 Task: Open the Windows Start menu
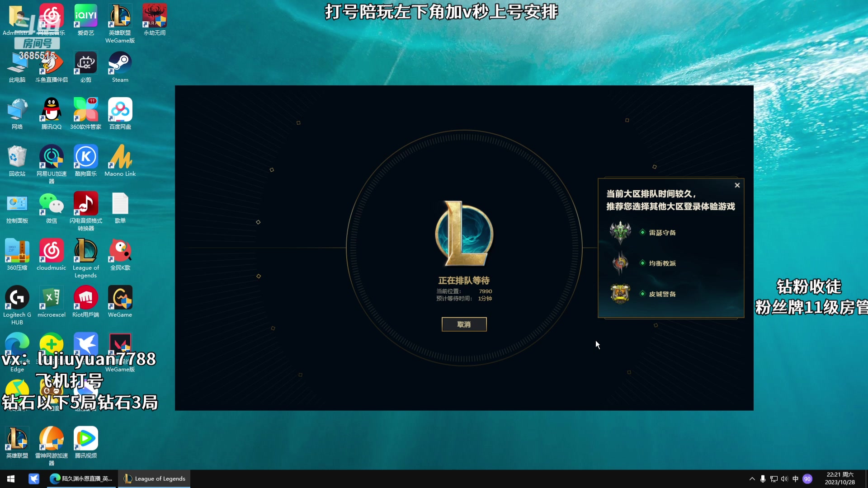pyautogui.click(x=11, y=479)
